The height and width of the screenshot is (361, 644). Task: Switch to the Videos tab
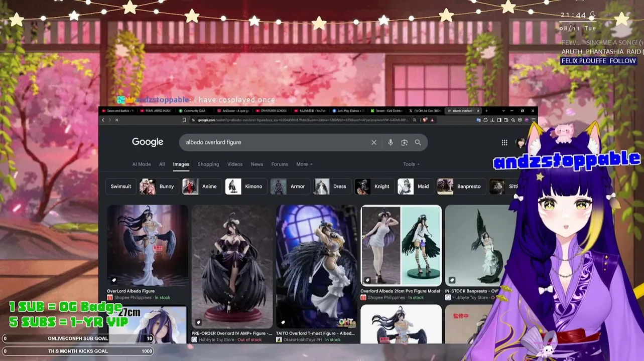235,164
